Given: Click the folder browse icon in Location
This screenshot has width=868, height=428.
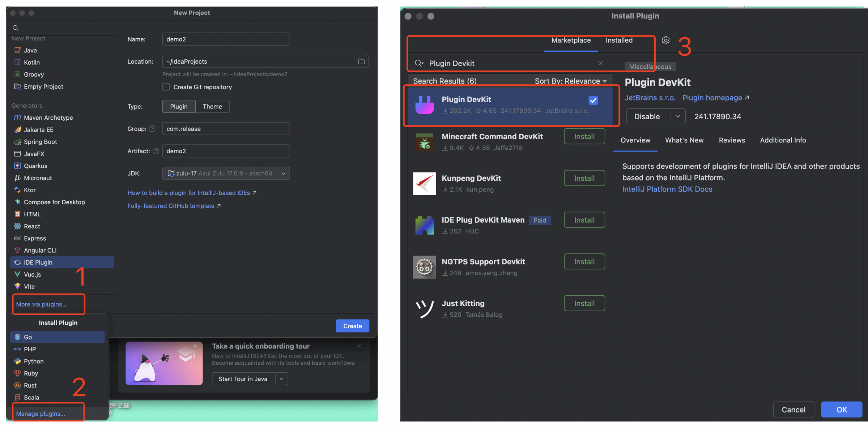Looking at the screenshot, I should (x=361, y=61).
